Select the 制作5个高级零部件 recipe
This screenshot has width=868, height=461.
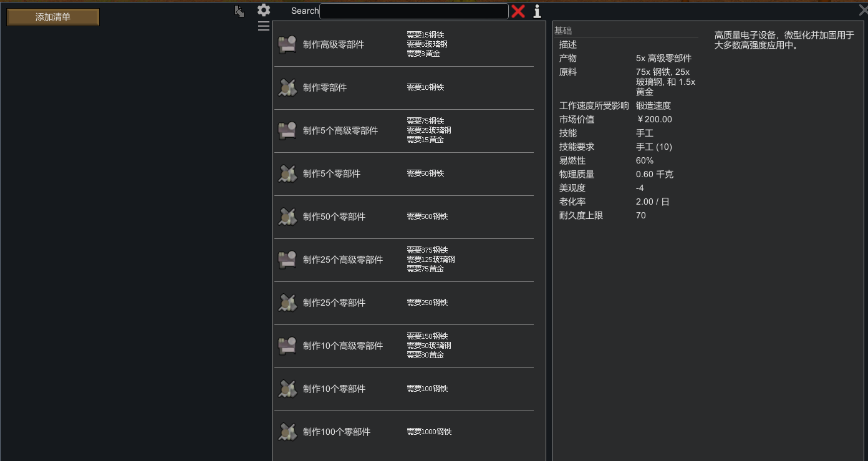340,131
